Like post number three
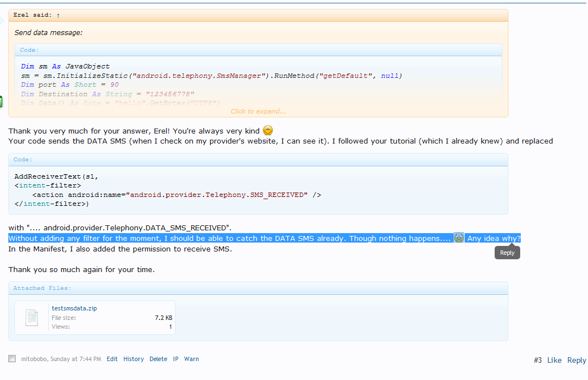Screen dimensions: 588x380 [554, 360]
